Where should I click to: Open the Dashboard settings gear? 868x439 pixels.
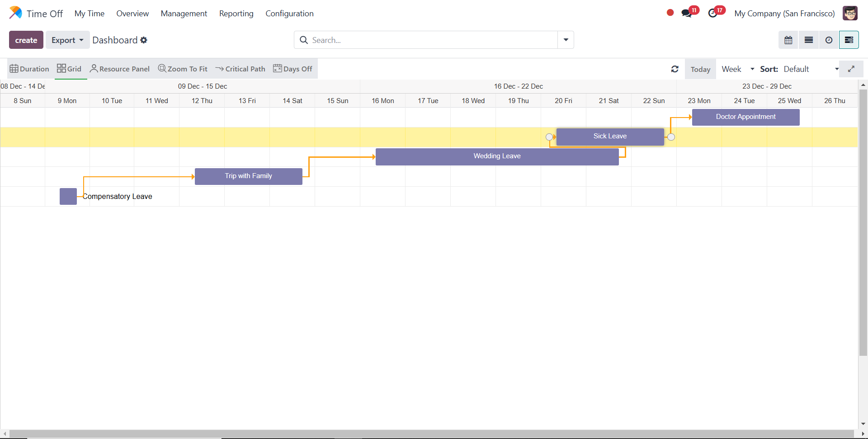pos(144,40)
